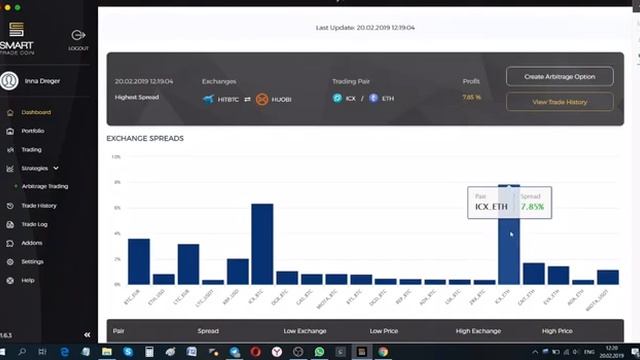Click the HitBTC exchange icon

tap(208, 99)
